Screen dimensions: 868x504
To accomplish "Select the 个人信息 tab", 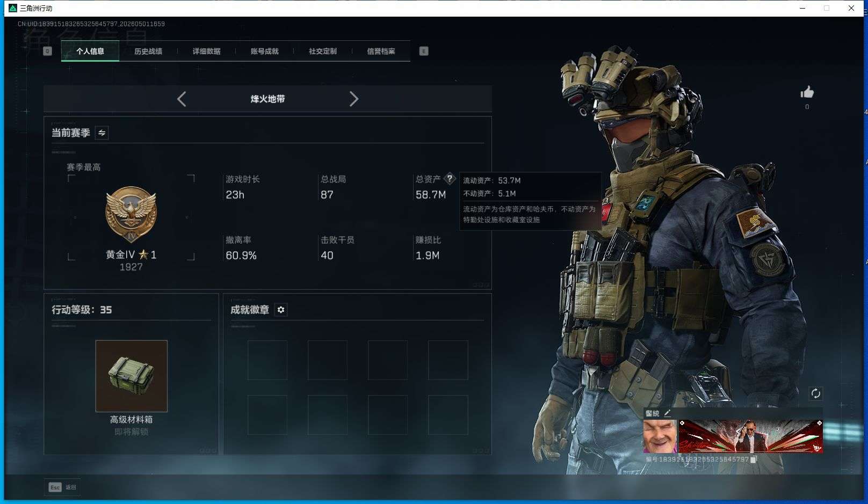I will [x=90, y=51].
